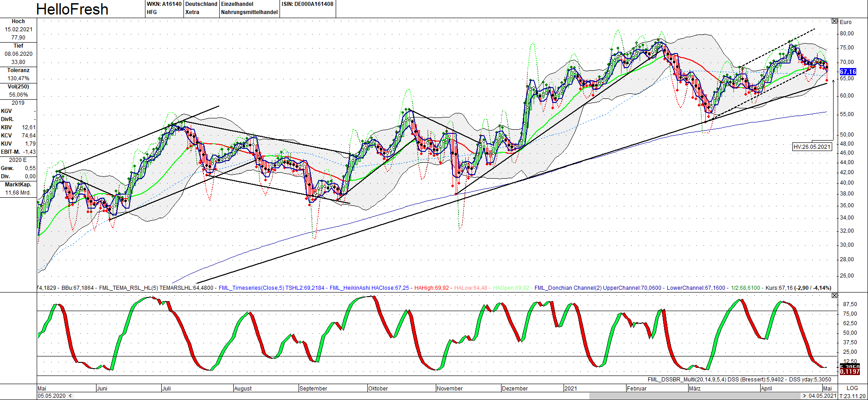Click the November month label on the timeline

449,389
